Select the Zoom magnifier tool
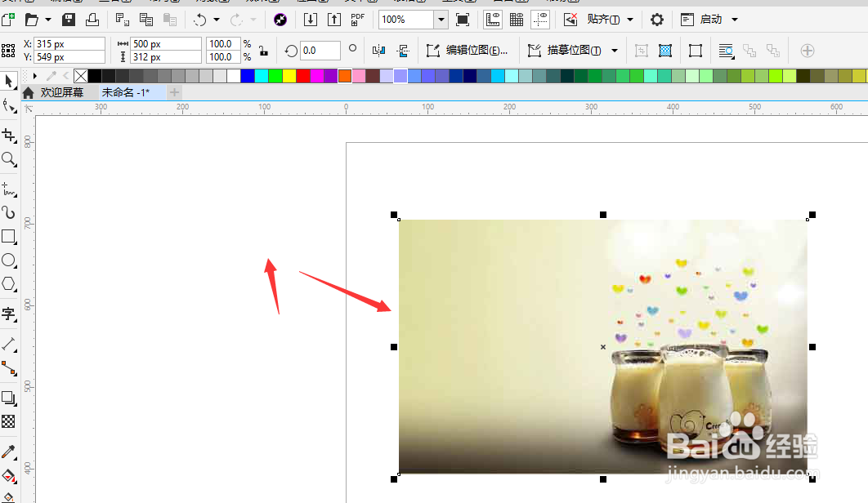This screenshot has height=503, width=868. 9,159
